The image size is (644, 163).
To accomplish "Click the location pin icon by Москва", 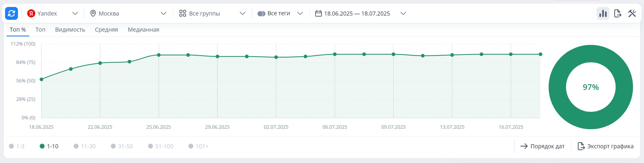I will [x=93, y=13].
